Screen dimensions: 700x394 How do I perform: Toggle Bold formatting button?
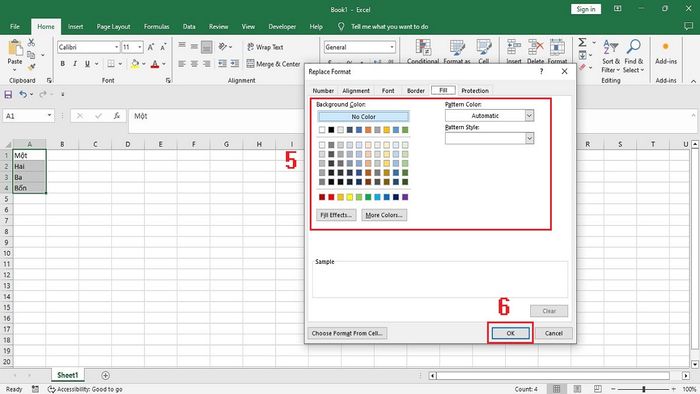(x=62, y=64)
